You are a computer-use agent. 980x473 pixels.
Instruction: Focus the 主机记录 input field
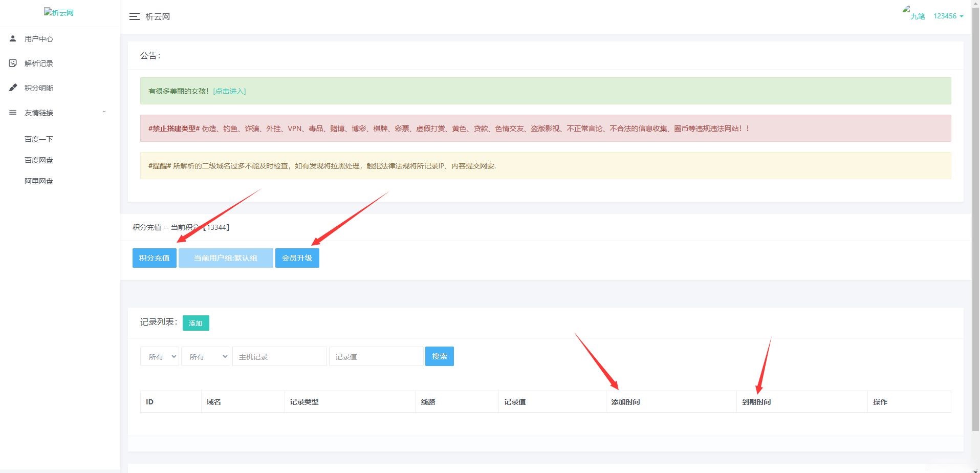(x=279, y=356)
